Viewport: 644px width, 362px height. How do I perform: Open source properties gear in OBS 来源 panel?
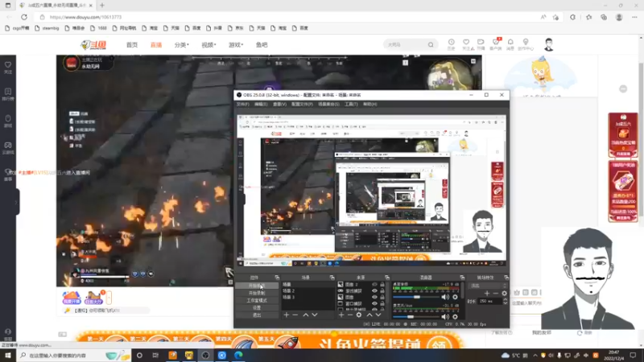[359, 315]
